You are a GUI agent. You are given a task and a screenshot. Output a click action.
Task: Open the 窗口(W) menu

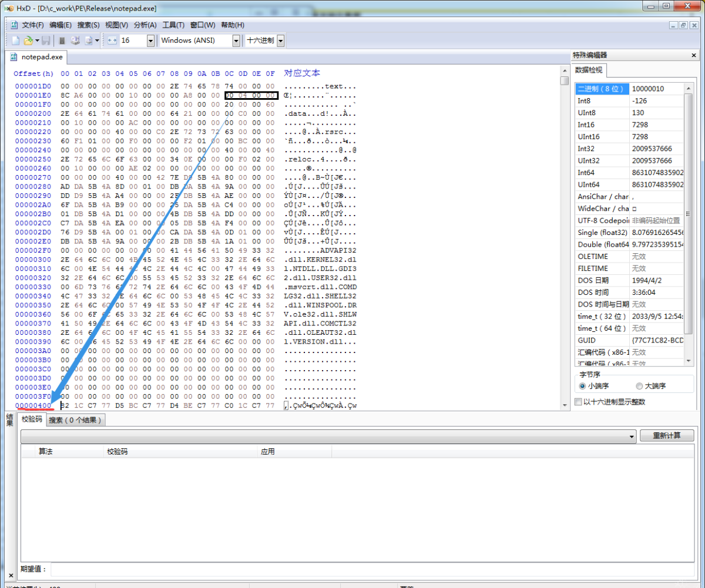pyautogui.click(x=203, y=25)
